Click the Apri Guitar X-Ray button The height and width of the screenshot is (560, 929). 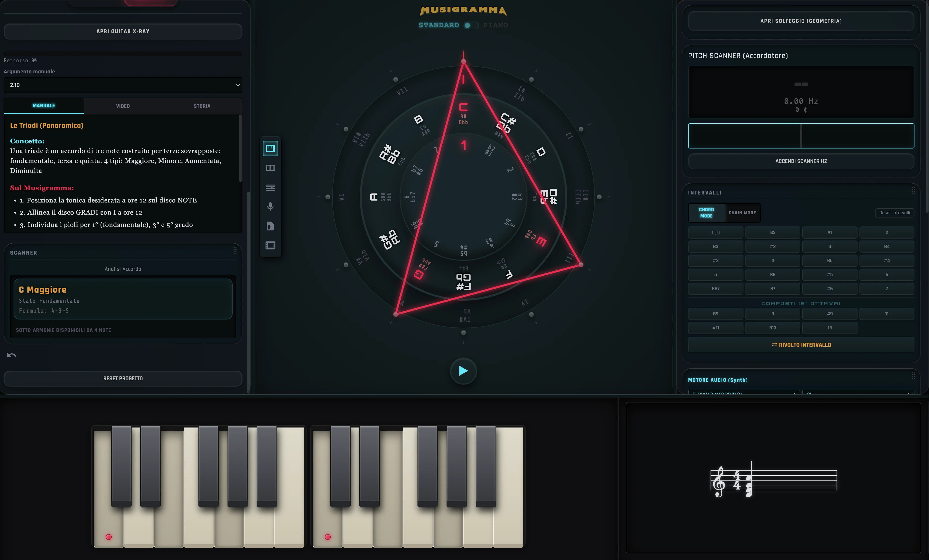tap(123, 31)
